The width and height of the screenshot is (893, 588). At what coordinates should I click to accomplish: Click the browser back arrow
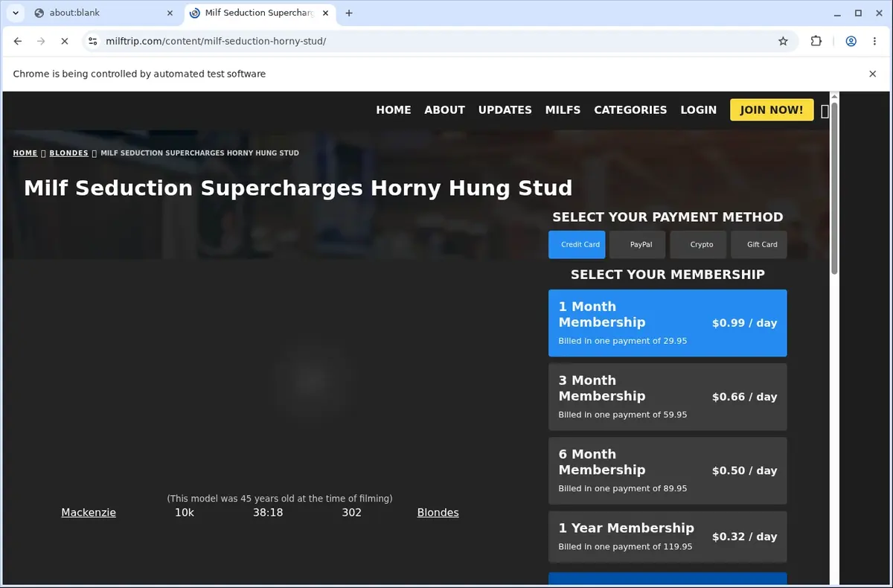tap(18, 41)
